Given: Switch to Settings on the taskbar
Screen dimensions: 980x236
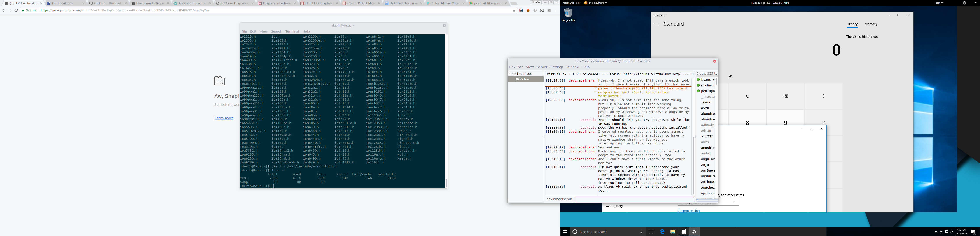Looking at the screenshot, I should 694,231.
